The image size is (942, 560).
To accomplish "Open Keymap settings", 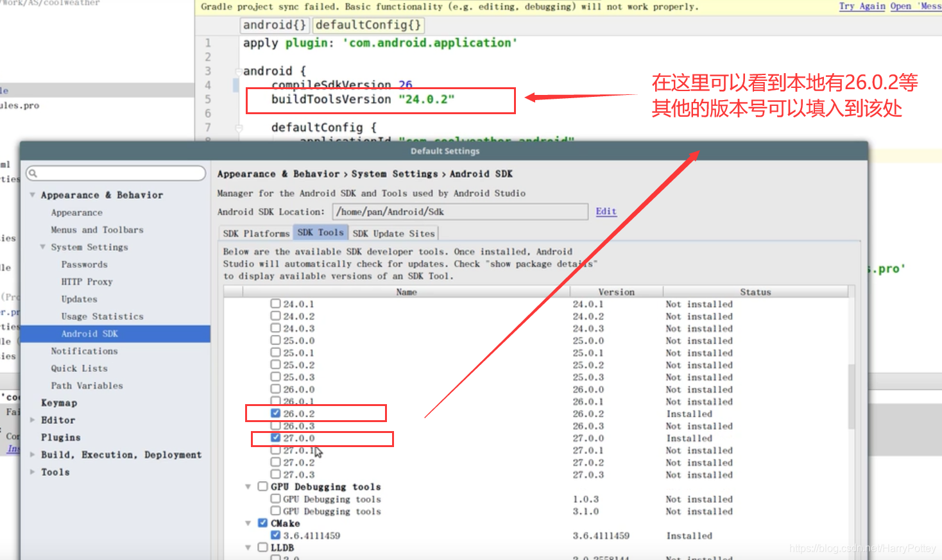I will [58, 403].
